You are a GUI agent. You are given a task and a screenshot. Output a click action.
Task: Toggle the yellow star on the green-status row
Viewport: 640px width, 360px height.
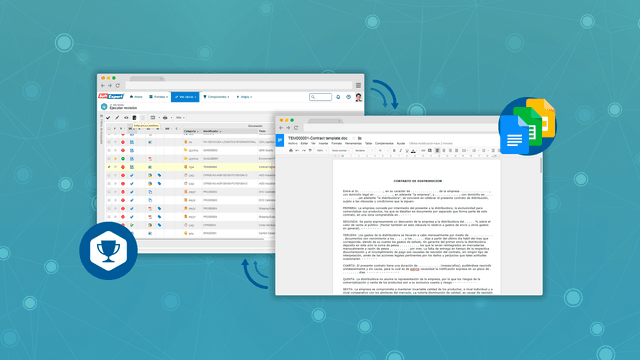click(x=116, y=158)
